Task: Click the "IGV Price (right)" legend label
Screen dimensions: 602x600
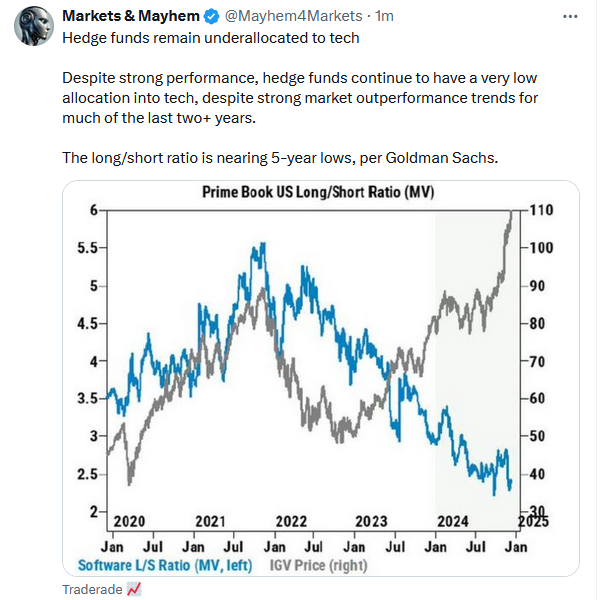Action: (x=319, y=565)
